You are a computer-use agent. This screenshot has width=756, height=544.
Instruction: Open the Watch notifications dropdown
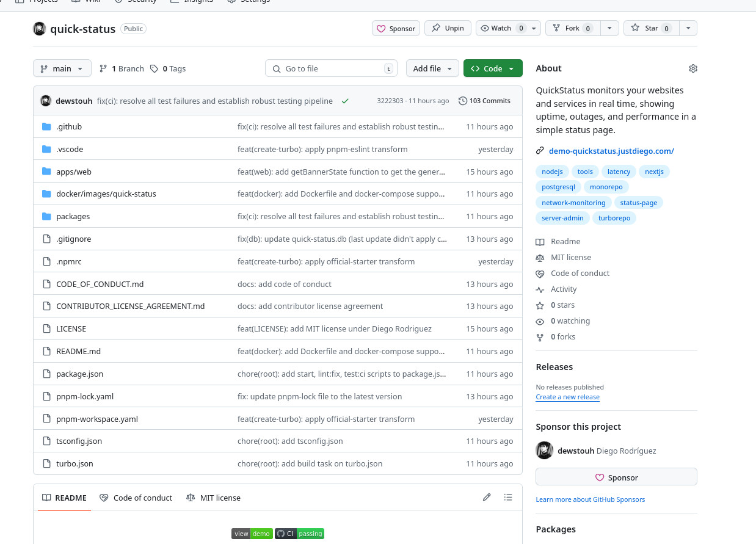[x=508, y=28]
